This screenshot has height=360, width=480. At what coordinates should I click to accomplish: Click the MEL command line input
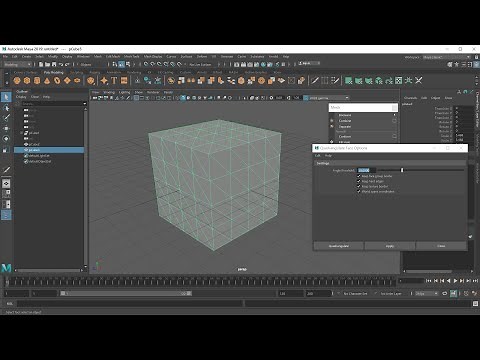[x=129, y=304]
